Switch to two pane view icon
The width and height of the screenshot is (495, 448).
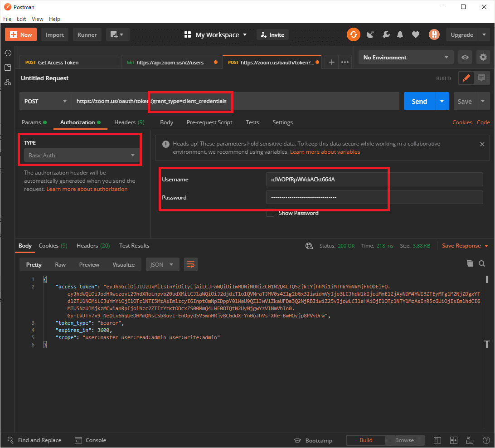point(454,440)
